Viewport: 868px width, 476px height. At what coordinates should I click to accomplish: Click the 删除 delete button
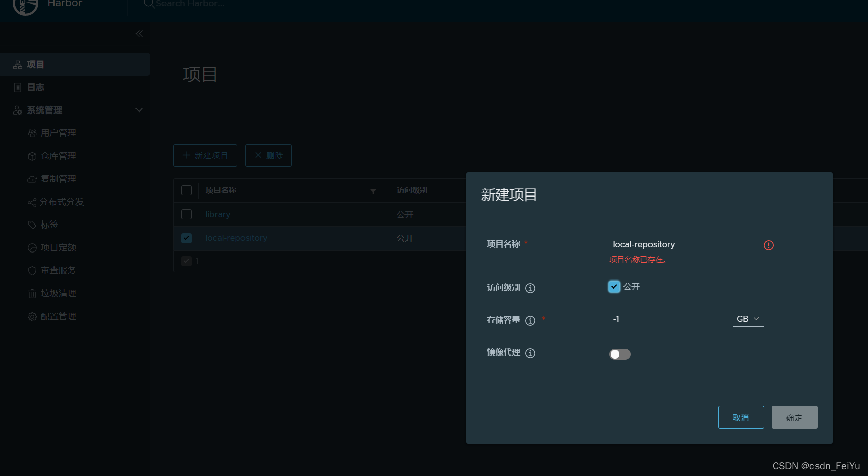[x=268, y=155]
